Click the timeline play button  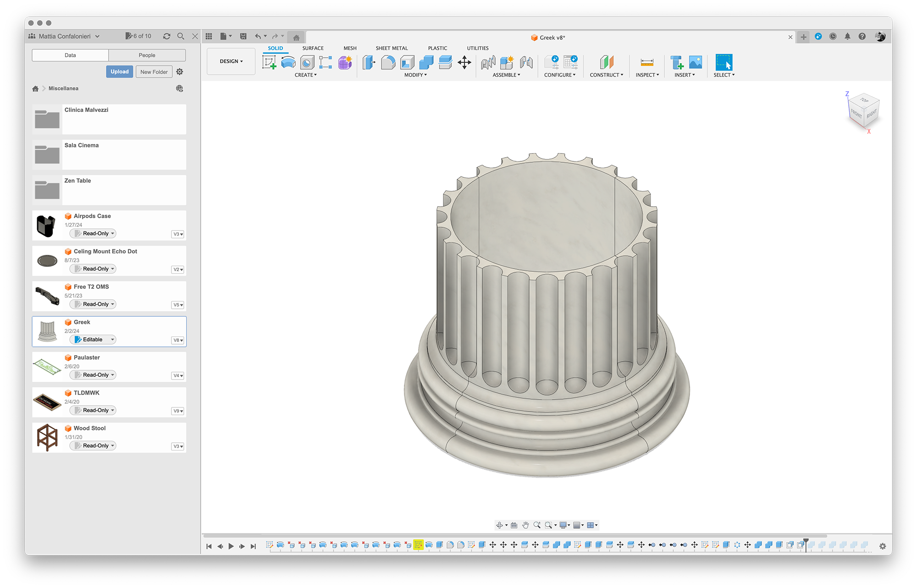(231, 546)
